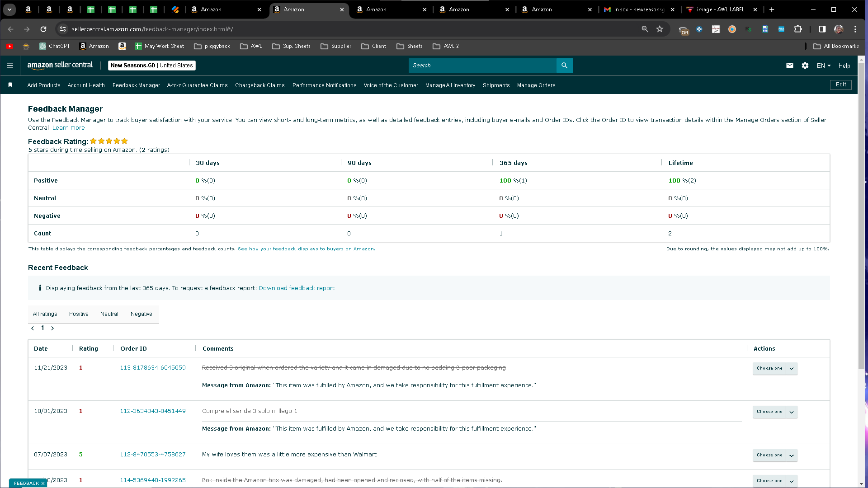Switch to Inbox Gmail browser tab

click(x=639, y=9)
